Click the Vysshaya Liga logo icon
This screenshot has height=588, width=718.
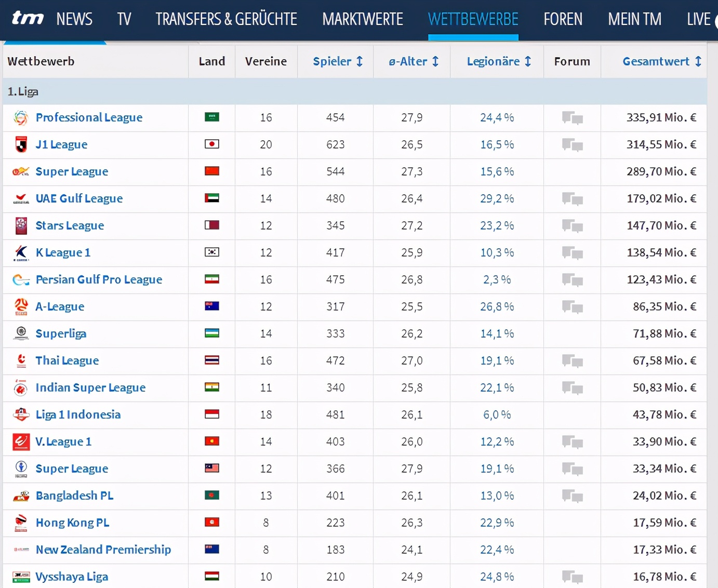click(21, 577)
